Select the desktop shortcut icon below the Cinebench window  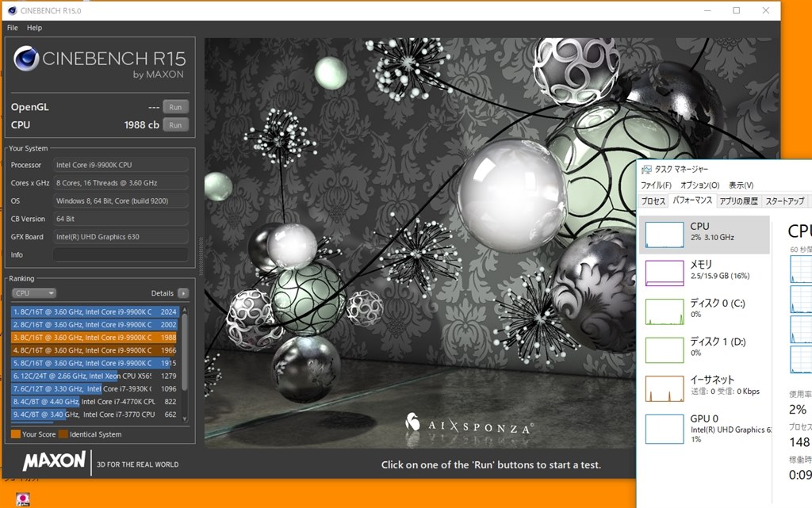click(x=22, y=499)
